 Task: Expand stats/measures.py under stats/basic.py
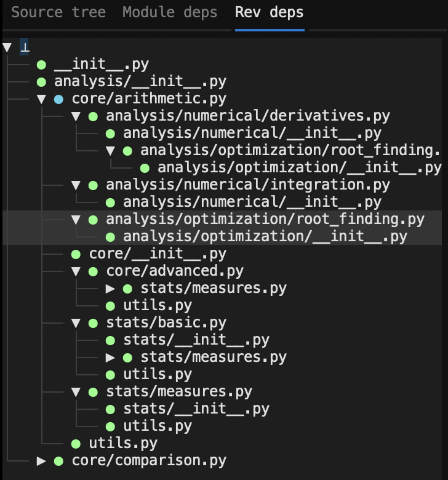(x=110, y=358)
